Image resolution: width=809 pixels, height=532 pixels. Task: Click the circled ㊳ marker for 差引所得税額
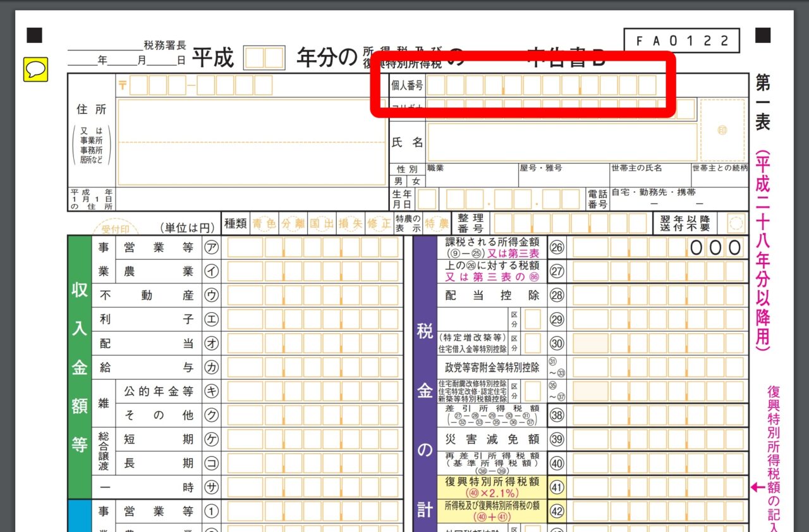(x=556, y=415)
